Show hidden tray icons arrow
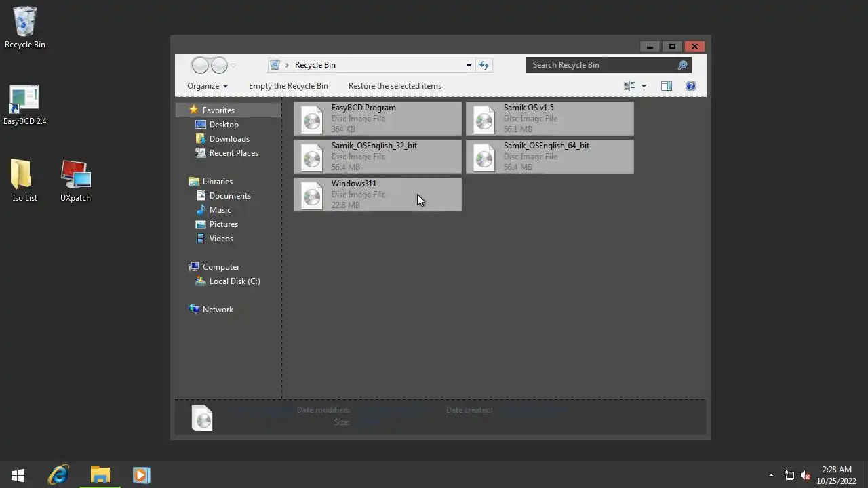The height and width of the screenshot is (488, 868). (771, 476)
